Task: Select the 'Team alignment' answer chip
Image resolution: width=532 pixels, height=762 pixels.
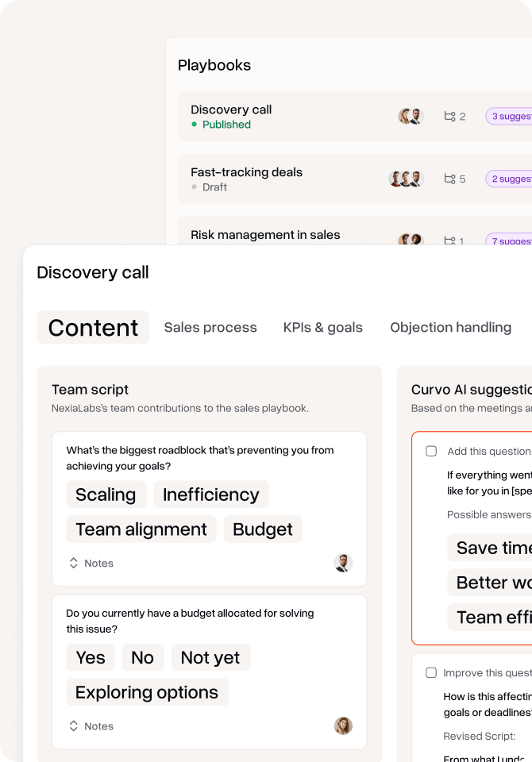Action: 141,529
